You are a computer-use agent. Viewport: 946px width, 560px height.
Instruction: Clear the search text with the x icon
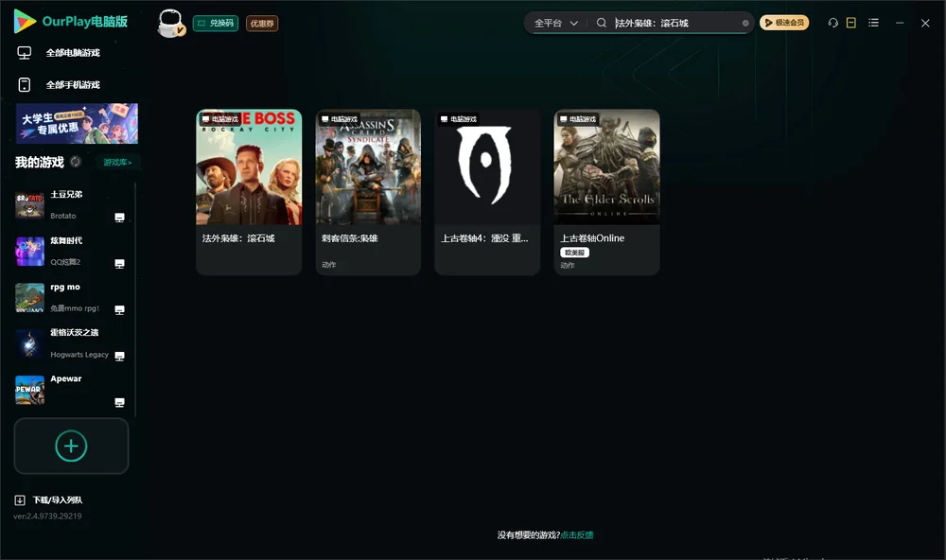pyautogui.click(x=745, y=23)
